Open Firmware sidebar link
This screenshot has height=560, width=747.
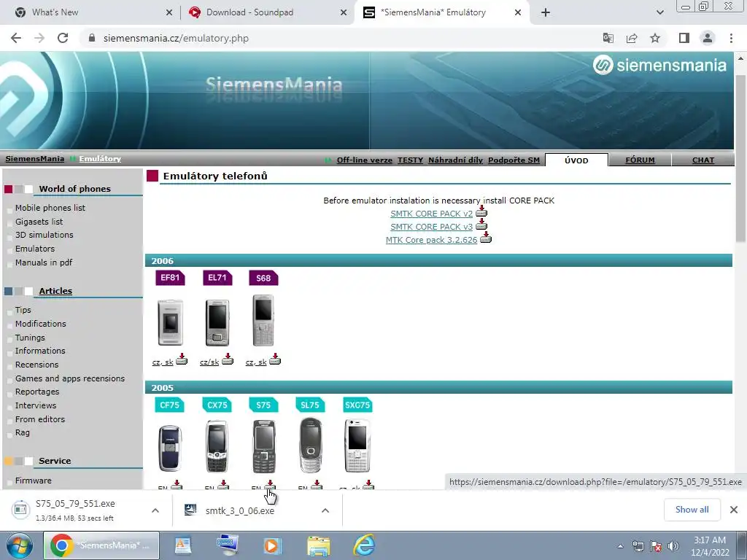click(x=34, y=481)
